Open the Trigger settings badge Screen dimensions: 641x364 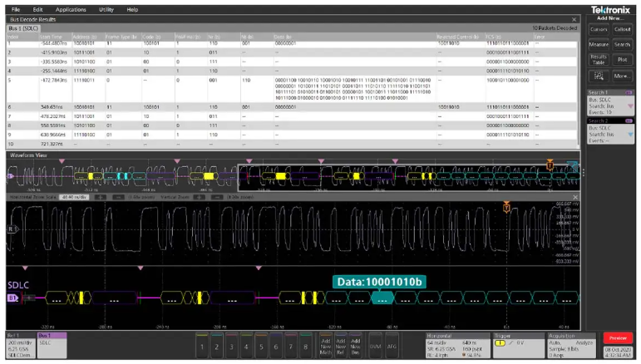pos(518,346)
